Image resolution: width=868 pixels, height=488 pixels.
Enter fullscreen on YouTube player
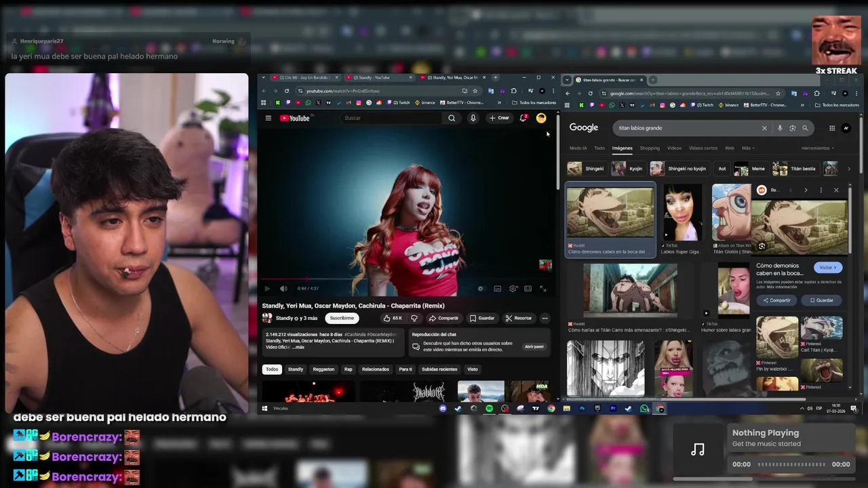tap(543, 289)
